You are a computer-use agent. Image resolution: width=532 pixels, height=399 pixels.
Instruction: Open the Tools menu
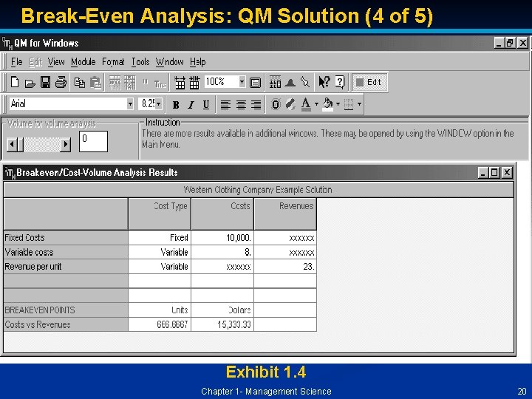[x=140, y=62]
